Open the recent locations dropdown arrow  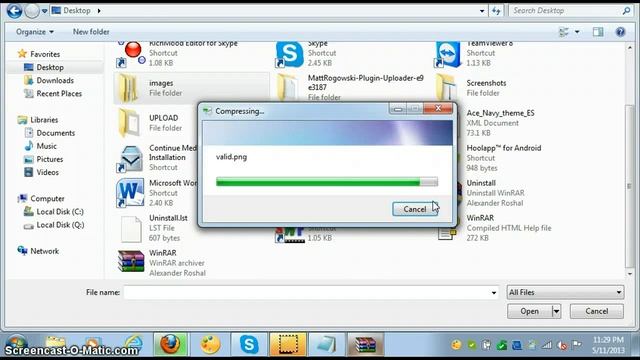click(x=44, y=11)
